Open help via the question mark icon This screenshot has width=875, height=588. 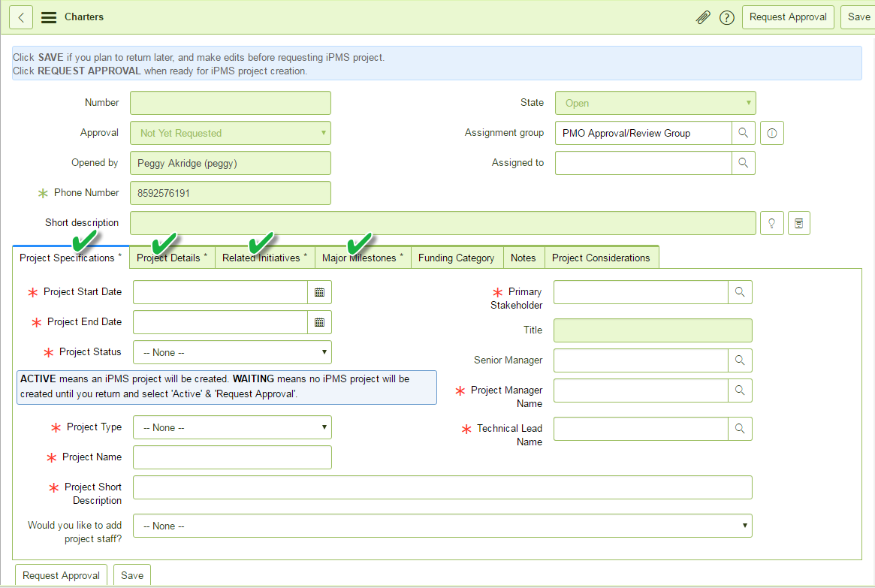(726, 17)
